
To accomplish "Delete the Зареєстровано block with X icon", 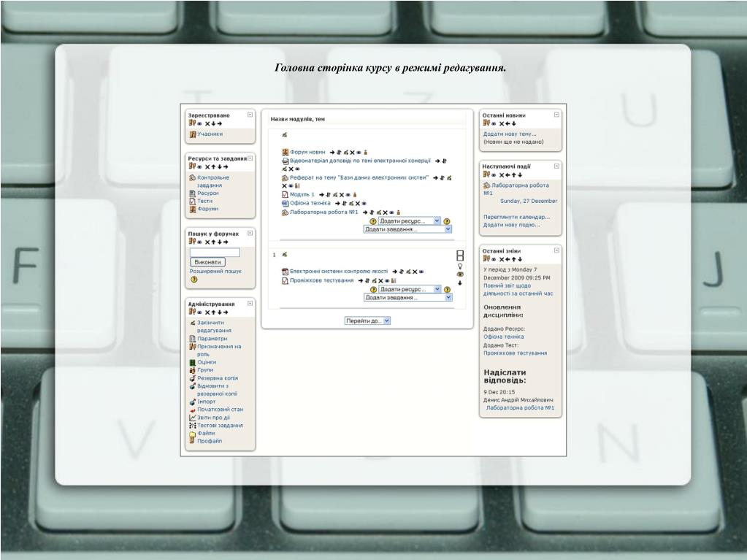I will point(207,124).
